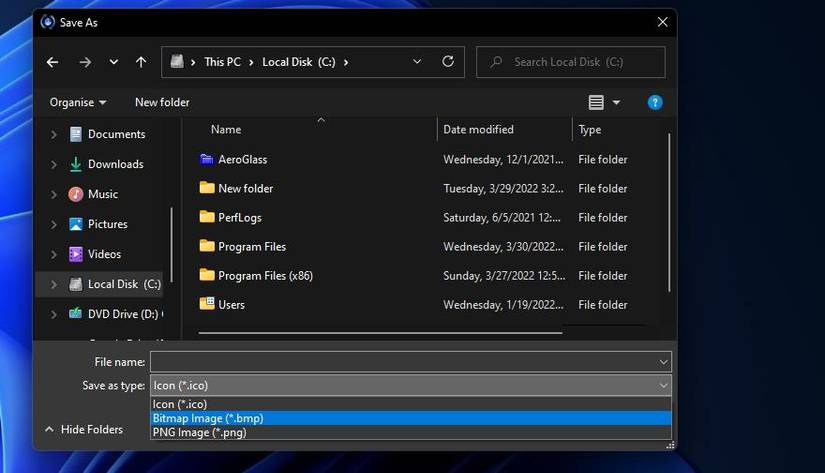Image resolution: width=825 pixels, height=473 pixels.
Task: Close the Save As dialog
Action: [x=662, y=22]
